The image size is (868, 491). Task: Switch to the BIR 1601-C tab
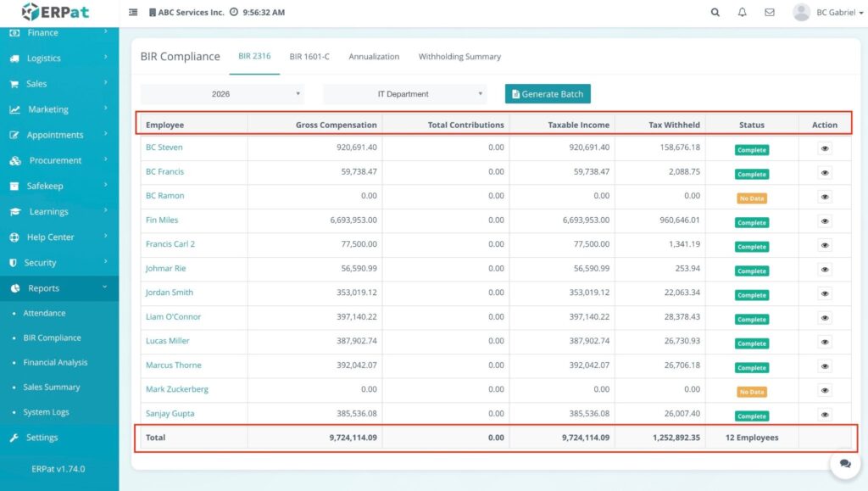tap(309, 57)
